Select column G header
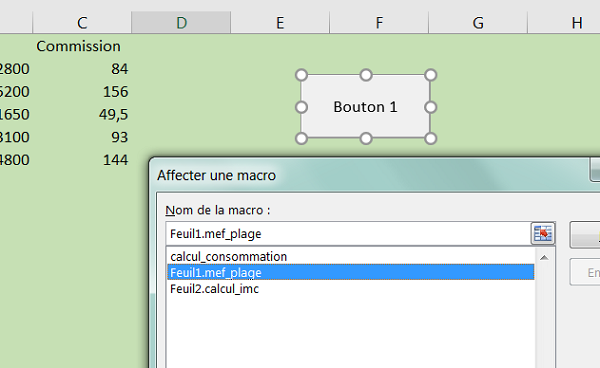 478,23
